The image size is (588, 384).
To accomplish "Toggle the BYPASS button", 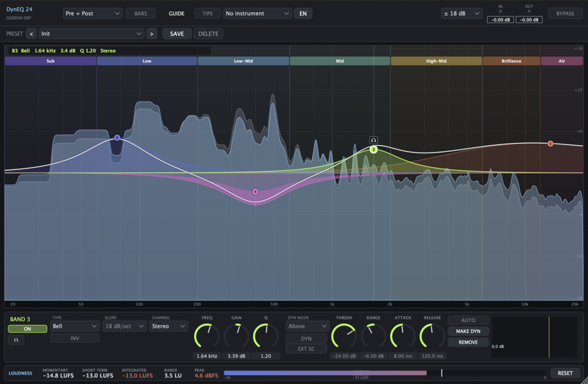I will (565, 13).
